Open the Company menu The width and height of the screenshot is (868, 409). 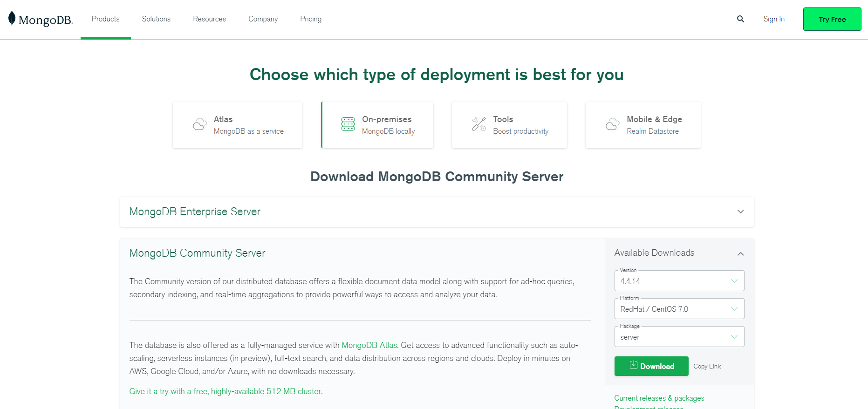coord(263,19)
